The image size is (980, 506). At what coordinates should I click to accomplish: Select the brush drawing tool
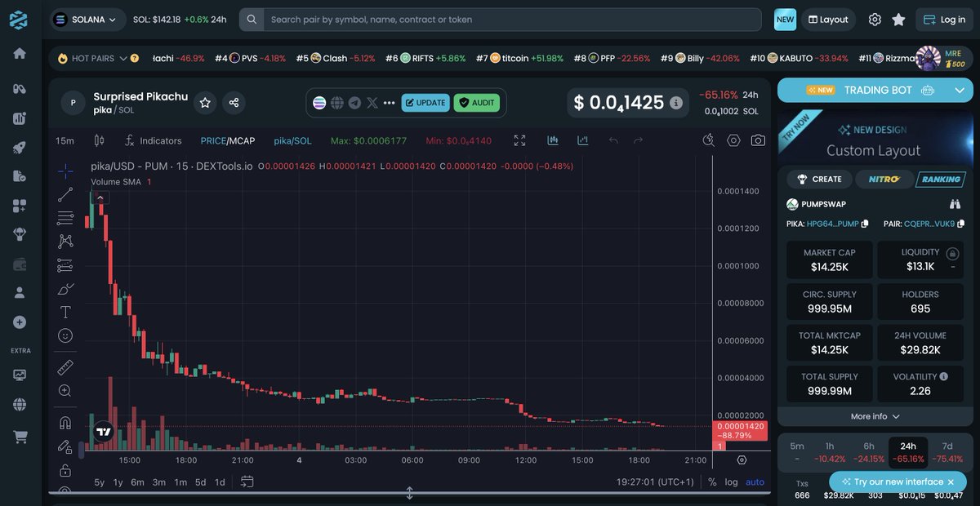(x=65, y=289)
